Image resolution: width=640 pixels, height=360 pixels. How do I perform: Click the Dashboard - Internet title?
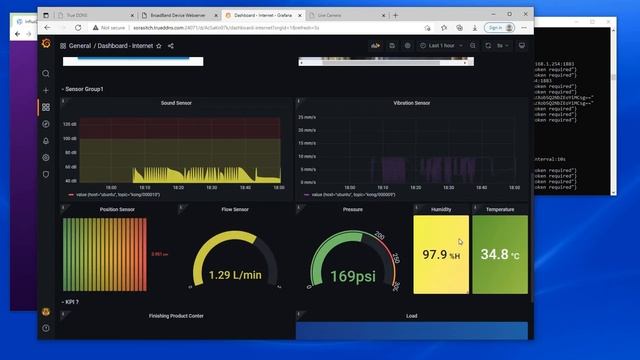[125, 46]
